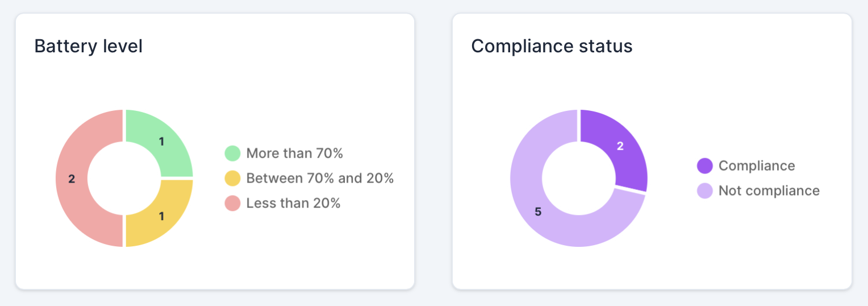Click the "Battery level" card title
The image size is (868, 306).
89,46
